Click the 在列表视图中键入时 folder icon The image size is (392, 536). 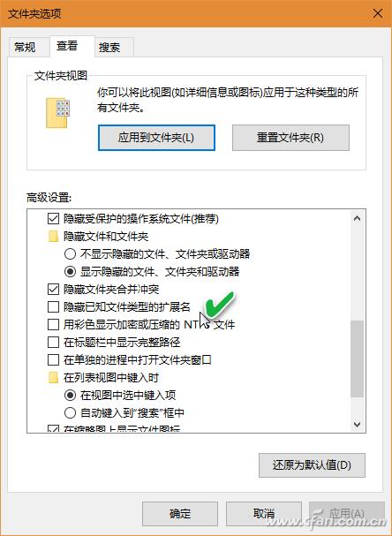(x=53, y=378)
